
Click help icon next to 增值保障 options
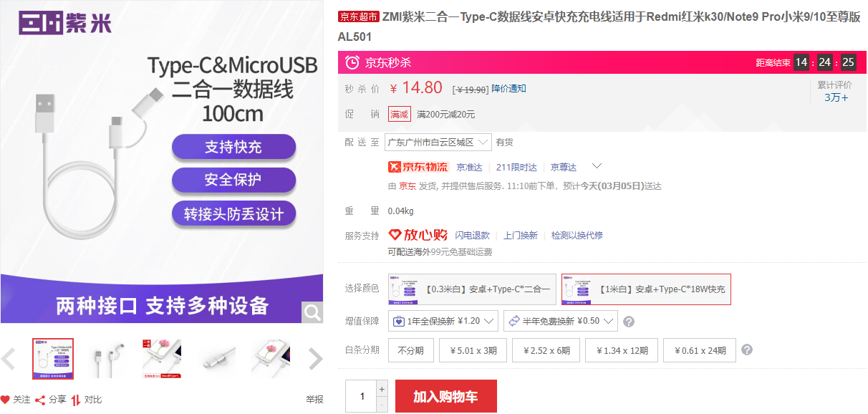tap(629, 322)
